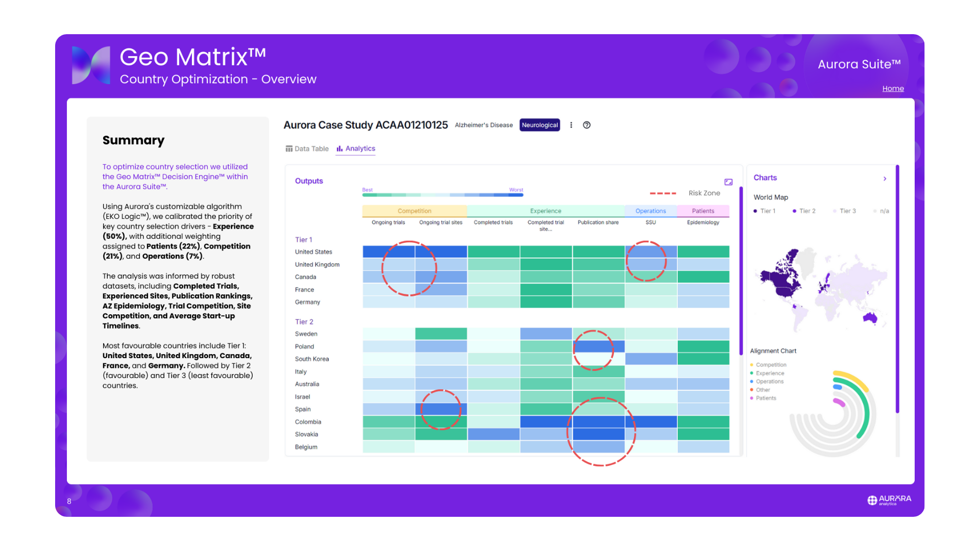Select the Israel row label

click(x=302, y=397)
